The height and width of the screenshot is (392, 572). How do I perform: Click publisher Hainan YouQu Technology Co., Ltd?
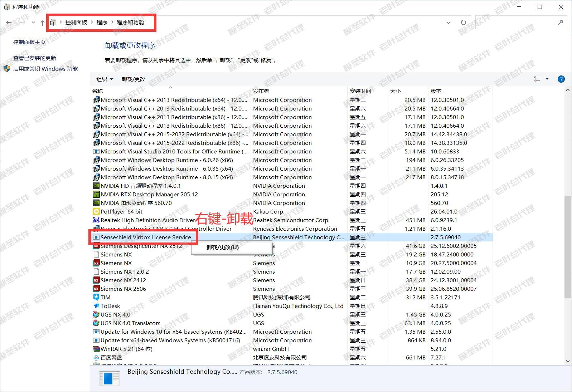point(298,306)
